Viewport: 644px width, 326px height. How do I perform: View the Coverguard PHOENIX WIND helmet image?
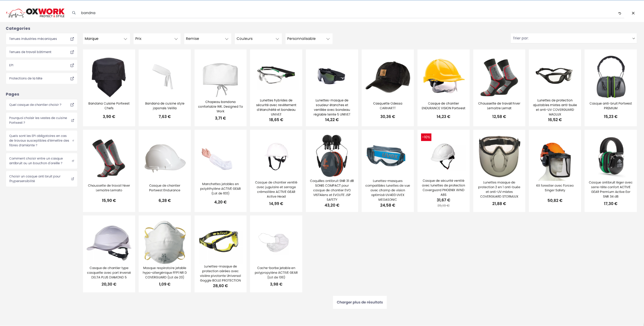pos(443,156)
